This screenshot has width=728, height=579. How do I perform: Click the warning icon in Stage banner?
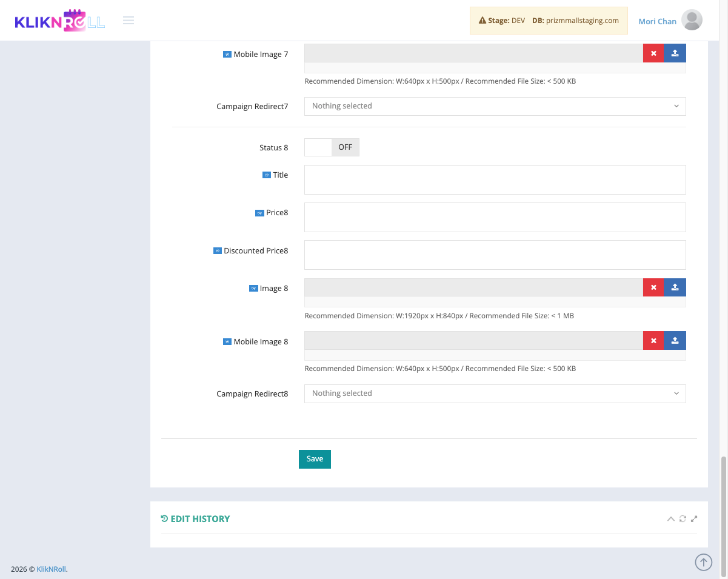click(x=483, y=21)
